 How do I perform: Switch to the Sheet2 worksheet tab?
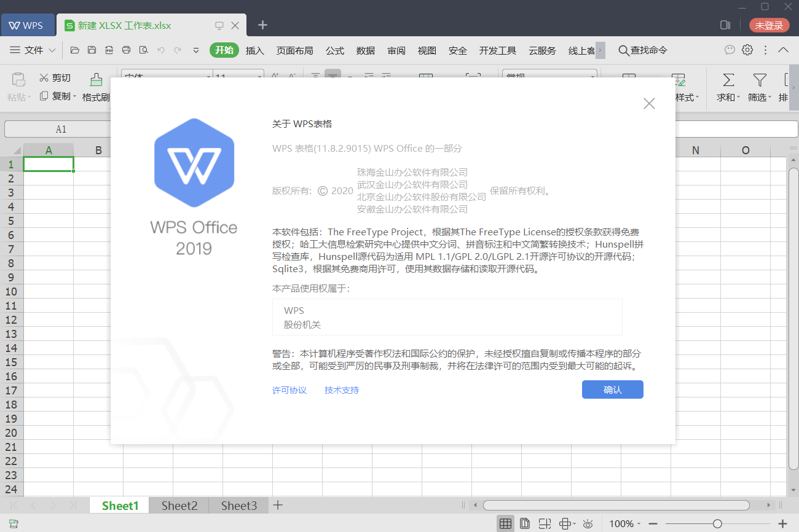(x=179, y=505)
